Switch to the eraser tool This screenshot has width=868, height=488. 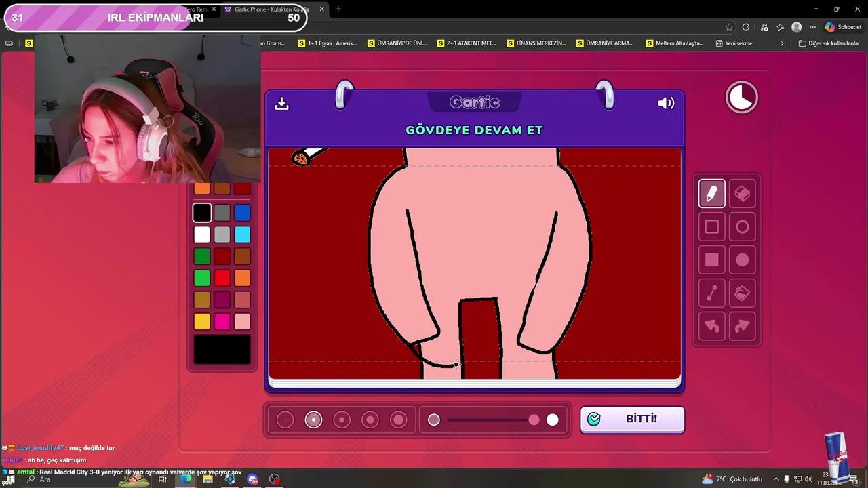pyautogui.click(x=742, y=194)
